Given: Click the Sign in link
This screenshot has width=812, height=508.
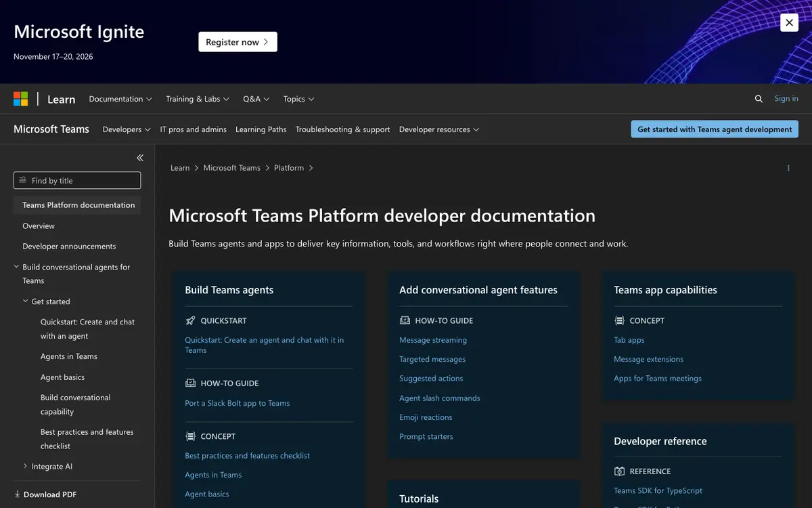Looking at the screenshot, I should point(786,99).
